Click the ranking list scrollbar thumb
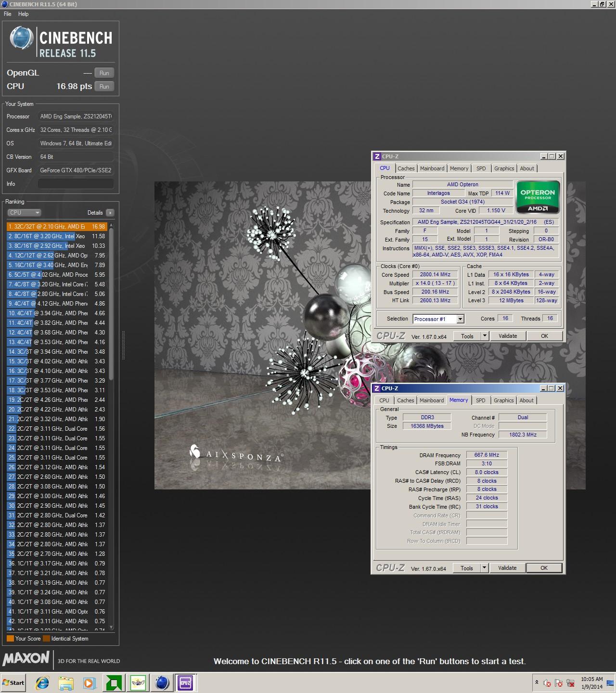Screen dimensions: 616x693 pos(112,303)
